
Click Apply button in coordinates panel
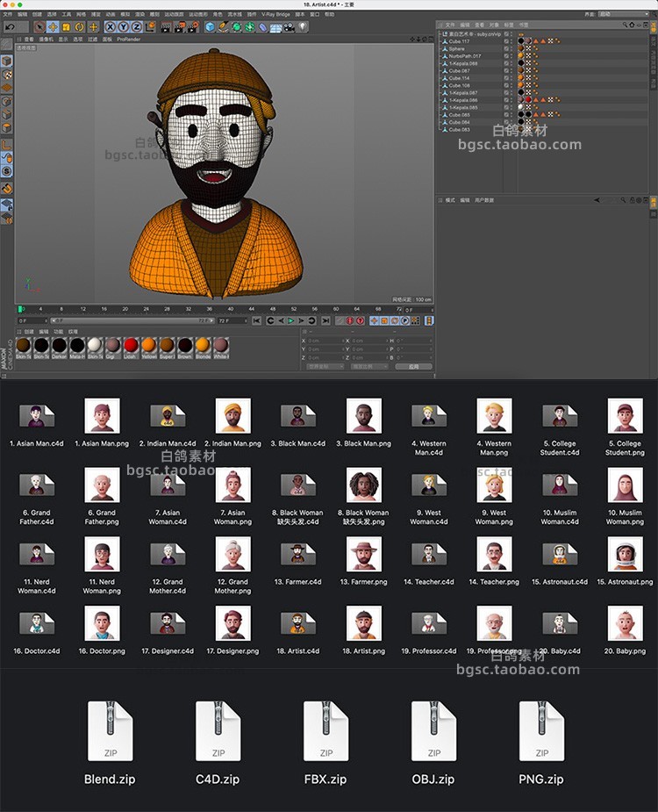[413, 367]
